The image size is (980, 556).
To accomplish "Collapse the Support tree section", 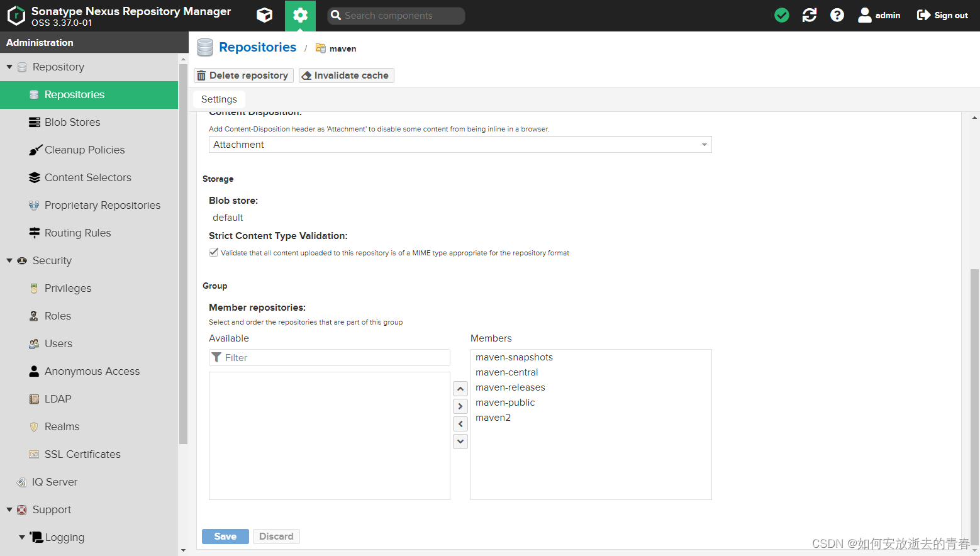I will tap(9, 509).
